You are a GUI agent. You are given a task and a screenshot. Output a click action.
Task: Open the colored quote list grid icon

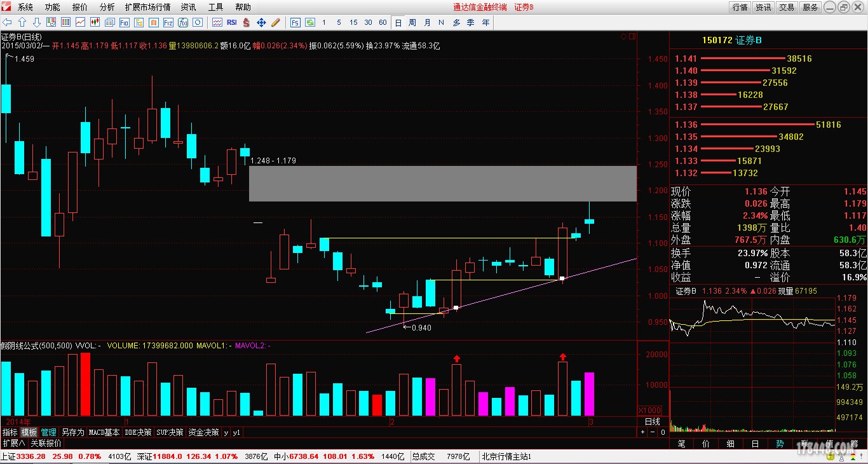(65, 22)
